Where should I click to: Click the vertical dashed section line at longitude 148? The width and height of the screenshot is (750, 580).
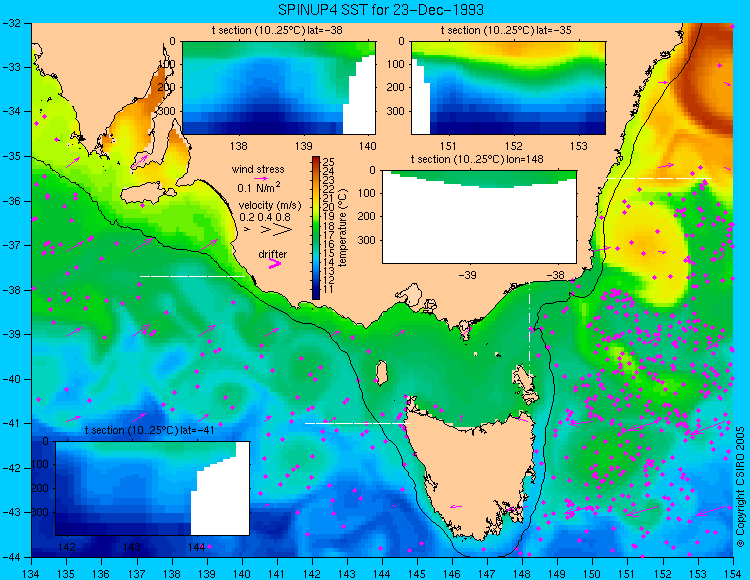point(529,329)
